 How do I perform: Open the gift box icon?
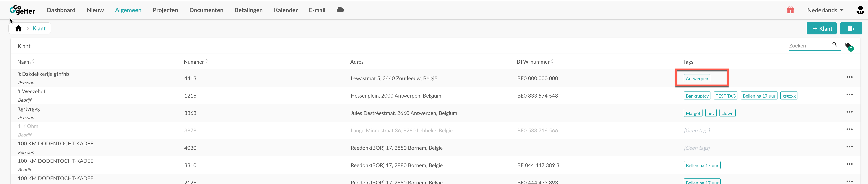[791, 10]
